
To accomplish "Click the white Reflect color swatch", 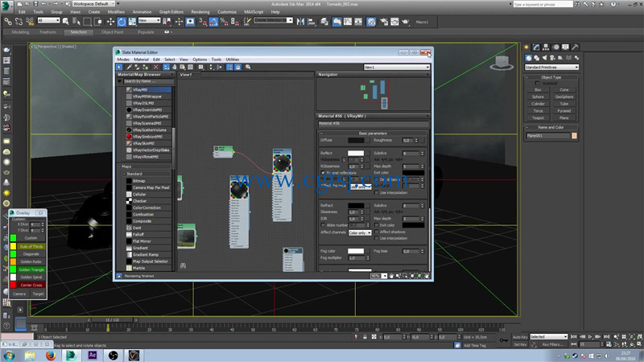I will click(x=356, y=153).
